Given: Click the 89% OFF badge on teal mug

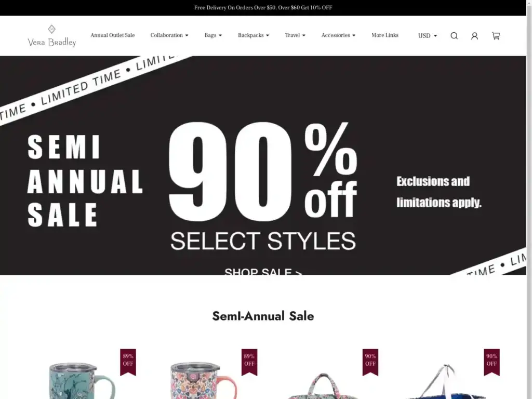Looking at the screenshot, I should (x=128, y=362).
